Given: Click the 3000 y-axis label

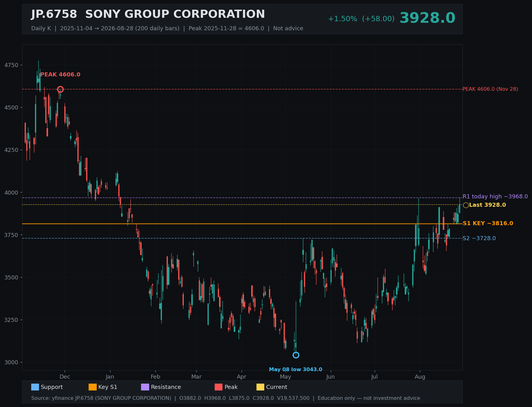Looking at the screenshot, I should click(12, 362).
